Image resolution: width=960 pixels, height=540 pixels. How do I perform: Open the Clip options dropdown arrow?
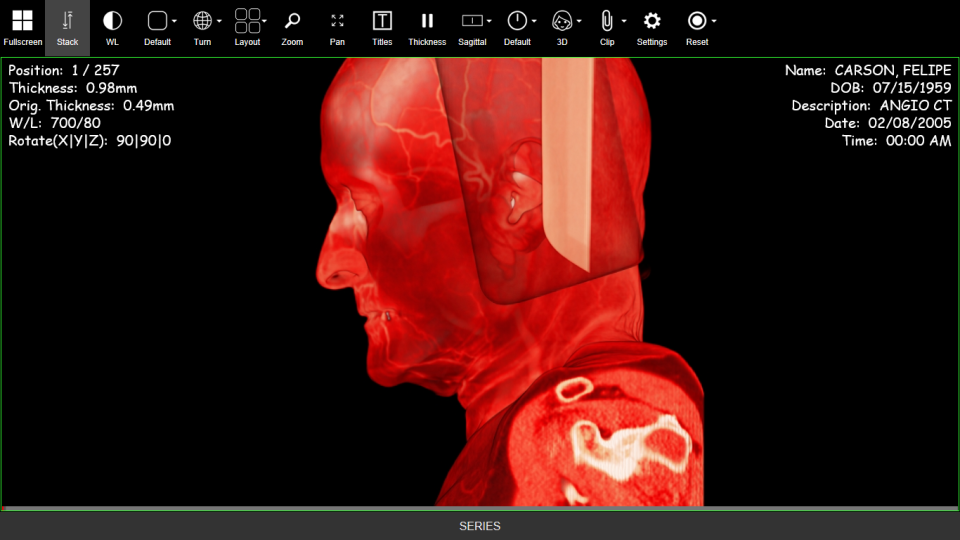[624, 21]
